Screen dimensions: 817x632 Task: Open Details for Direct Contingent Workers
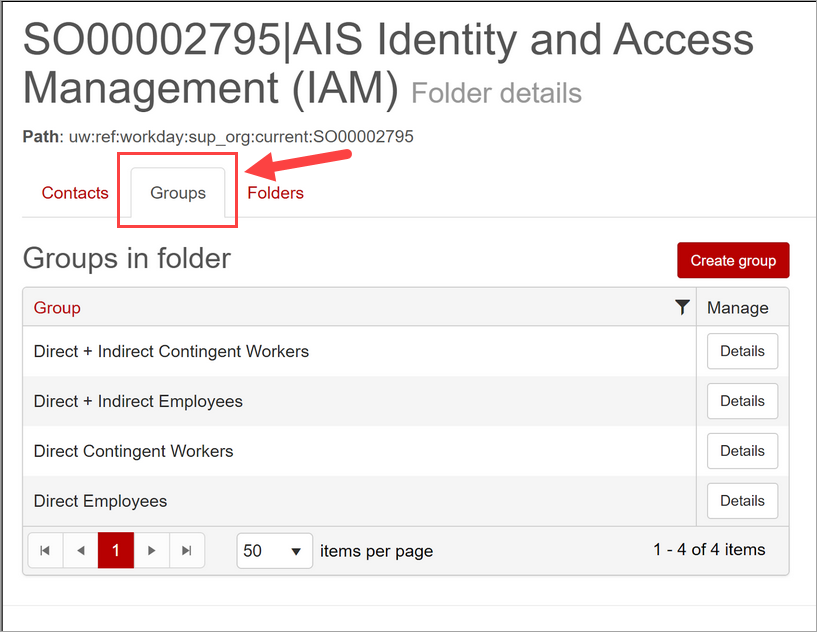742,451
